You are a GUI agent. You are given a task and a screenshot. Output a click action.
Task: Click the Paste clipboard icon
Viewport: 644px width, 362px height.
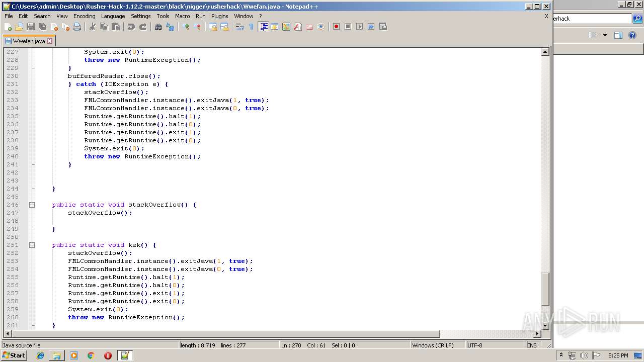[116, 27]
